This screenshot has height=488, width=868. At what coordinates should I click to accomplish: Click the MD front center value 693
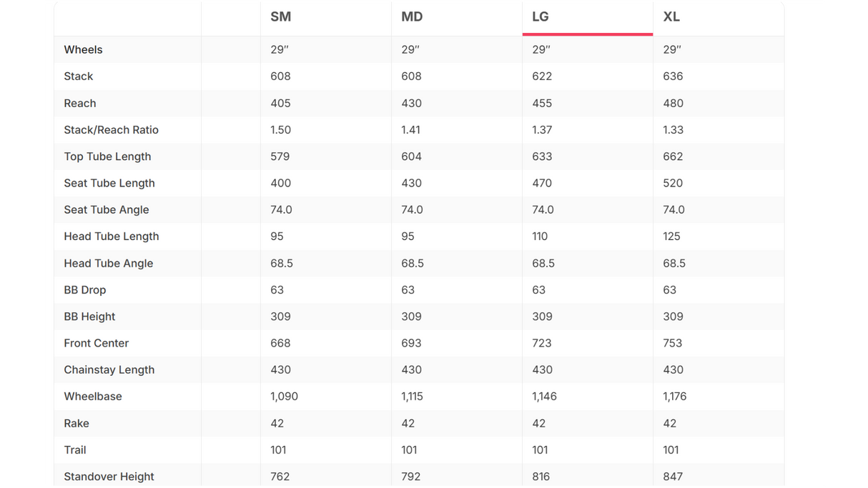411,344
